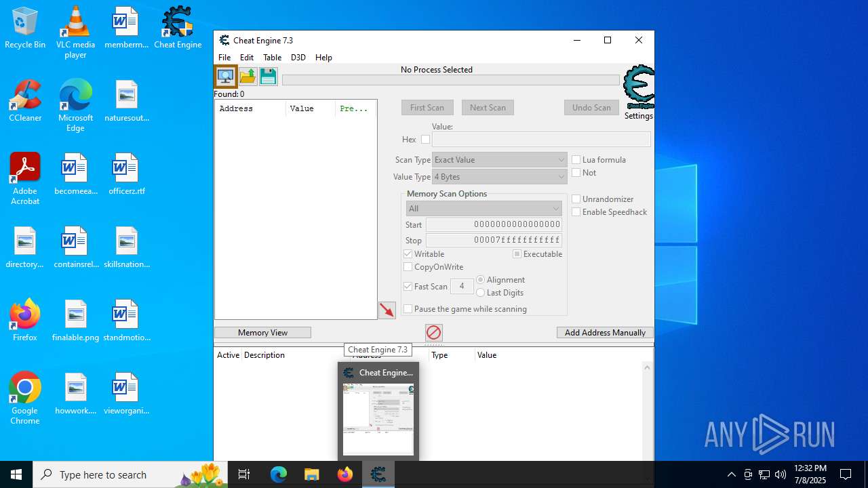The height and width of the screenshot is (488, 868).
Task: Click the red arrow copy-to-address-list icon
Action: (x=387, y=310)
